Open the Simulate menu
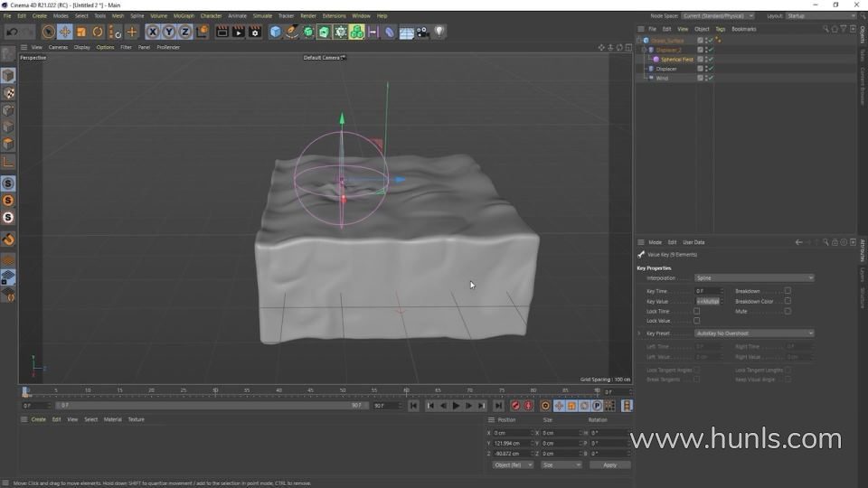The height and width of the screenshot is (488, 868). 262,15
